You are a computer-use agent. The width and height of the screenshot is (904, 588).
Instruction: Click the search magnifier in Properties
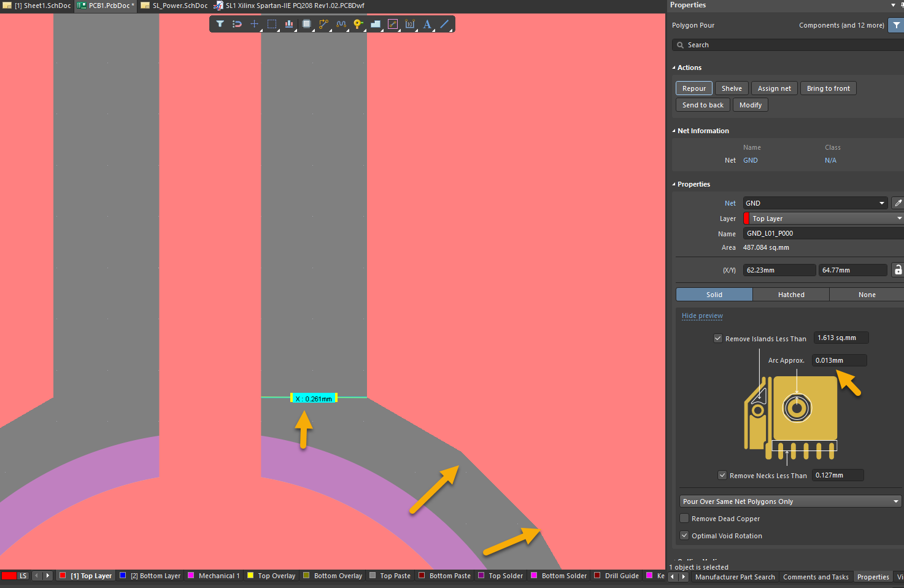(x=680, y=45)
